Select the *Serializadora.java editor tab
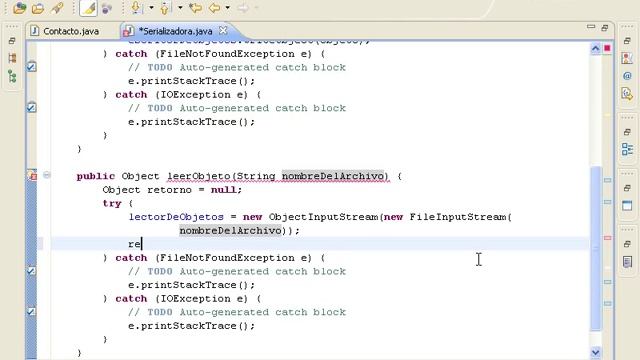640x360 pixels. (175, 31)
